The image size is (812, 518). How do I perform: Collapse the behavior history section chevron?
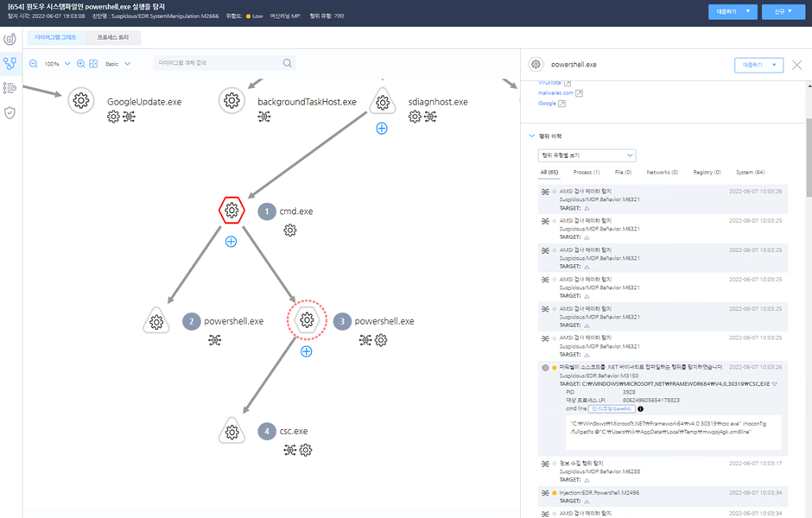point(531,136)
